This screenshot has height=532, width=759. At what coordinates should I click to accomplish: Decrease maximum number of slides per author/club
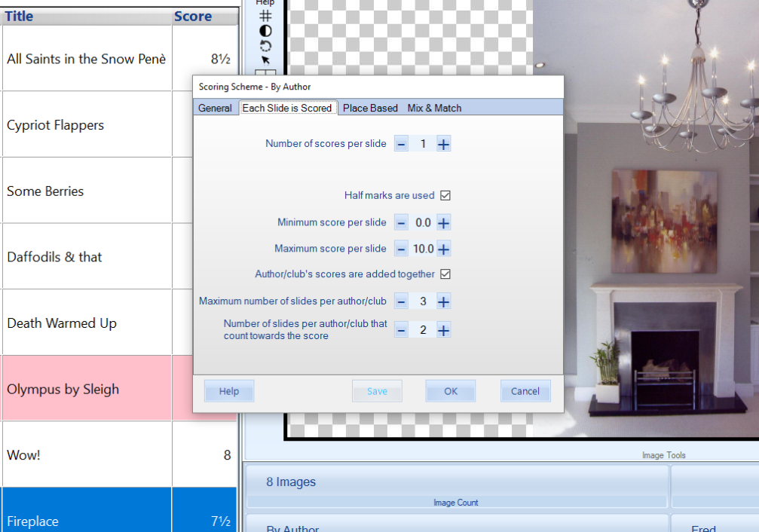pyautogui.click(x=401, y=302)
